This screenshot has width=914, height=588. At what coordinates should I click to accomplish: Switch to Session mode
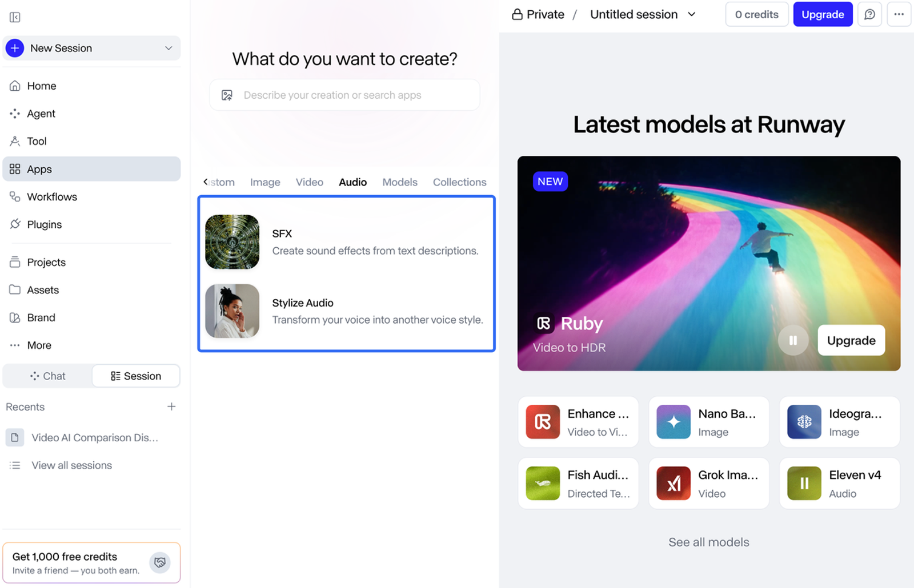[x=136, y=376]
